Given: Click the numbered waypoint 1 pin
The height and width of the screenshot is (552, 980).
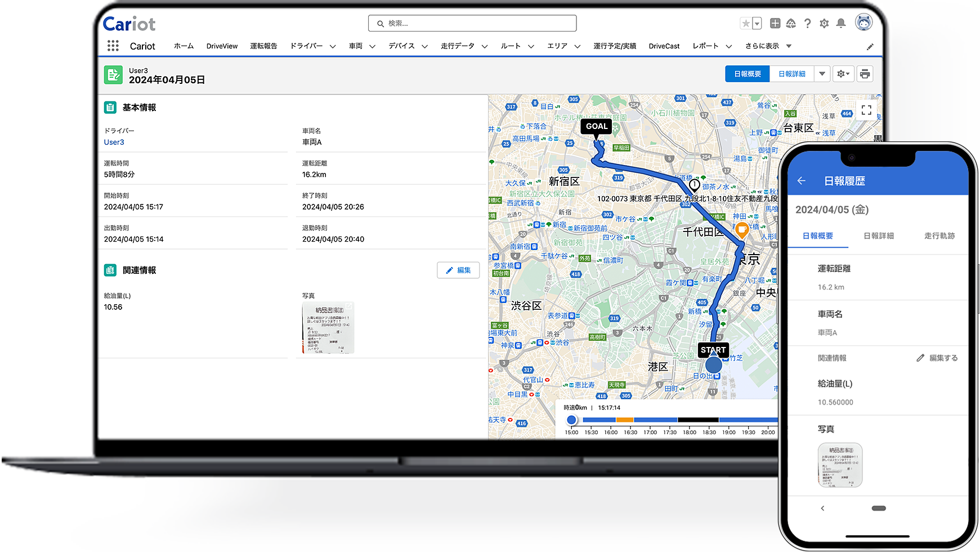Looking at the screenshot, I should (694, 185).
